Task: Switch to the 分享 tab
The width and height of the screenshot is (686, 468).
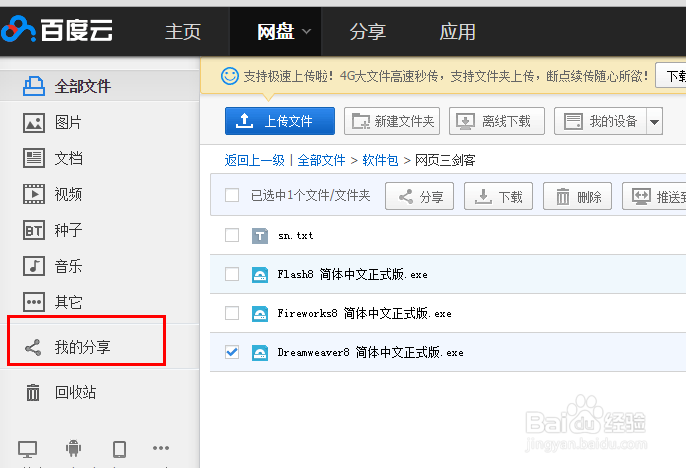Action: [x=368, y=32]
